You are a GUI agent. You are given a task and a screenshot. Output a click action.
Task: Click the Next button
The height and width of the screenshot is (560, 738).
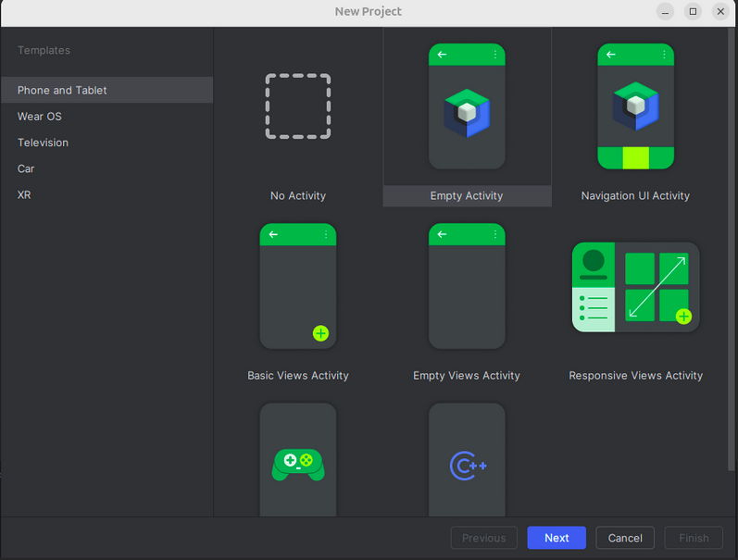pyautogui.click(x=557, y=538)
